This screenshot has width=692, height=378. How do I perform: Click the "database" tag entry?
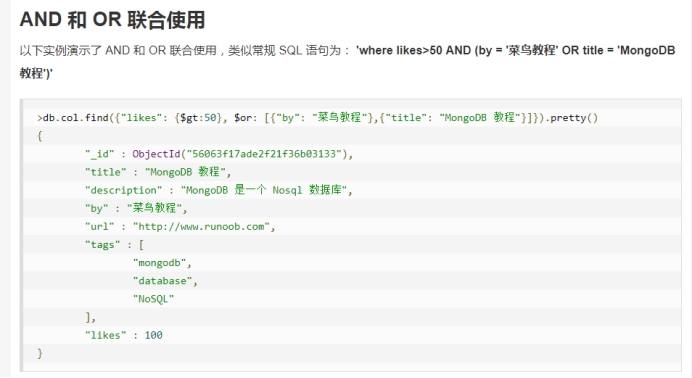point(162,281)
